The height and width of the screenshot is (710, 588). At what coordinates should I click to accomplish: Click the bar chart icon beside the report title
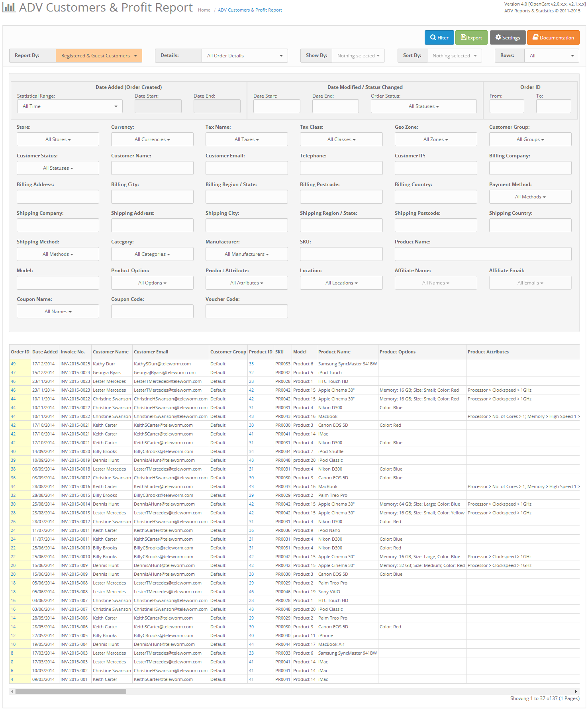[x=9, y=7]
